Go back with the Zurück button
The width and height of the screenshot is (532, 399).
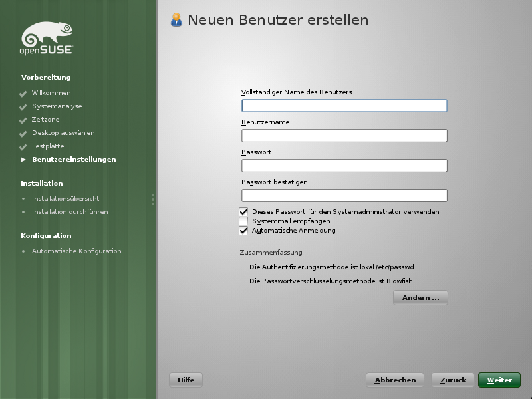(x=453, y=380)
